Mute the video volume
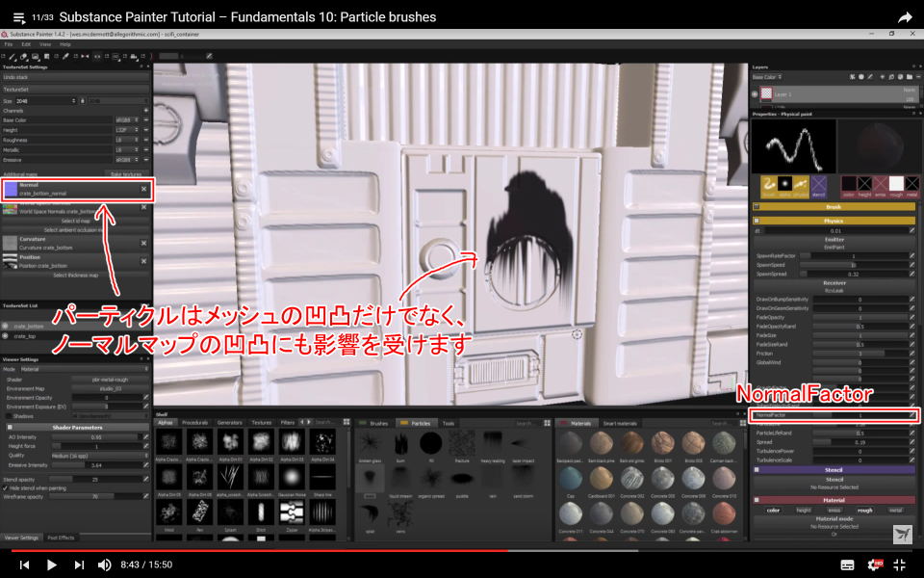924x578 pixels. click(x=104, y=565)
